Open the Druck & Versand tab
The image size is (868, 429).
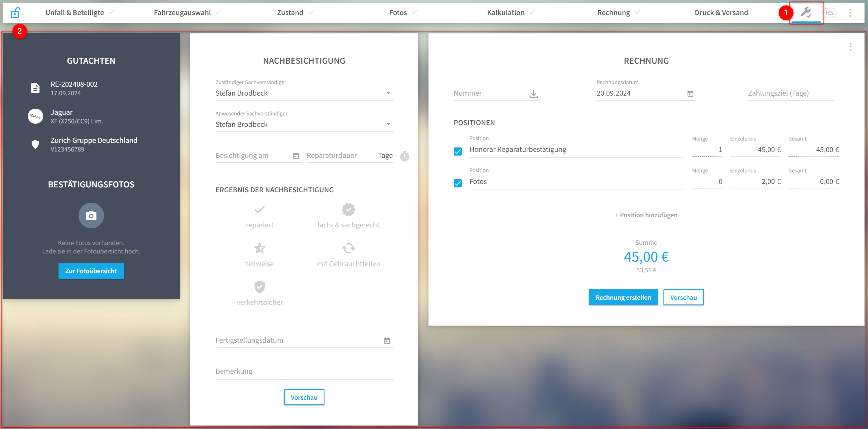click(x=721, y=13)
